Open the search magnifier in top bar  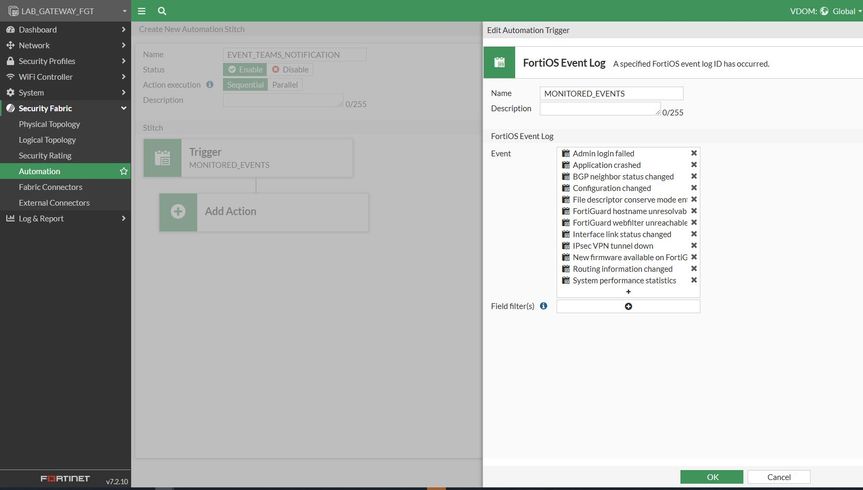(x=162, y=11)
